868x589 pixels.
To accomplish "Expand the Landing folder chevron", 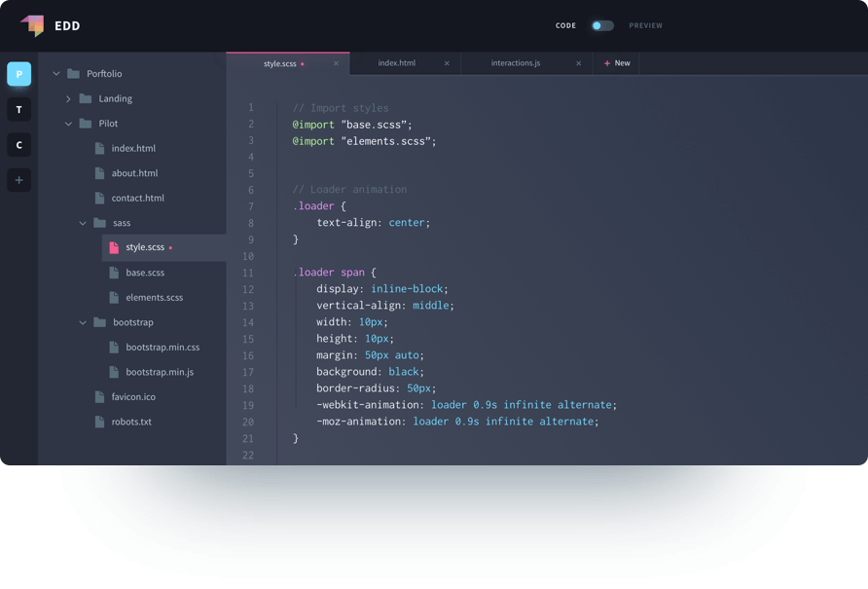I will (x=68, y=98).
